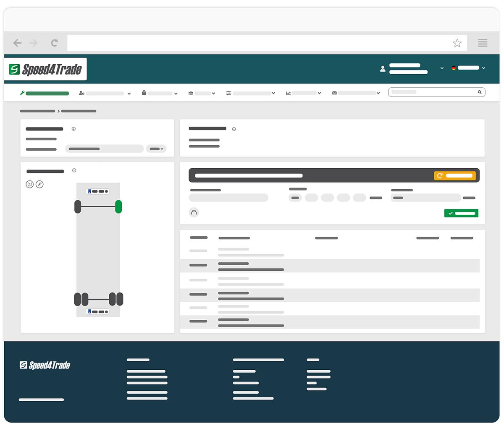
Task: Click the magnifier icon in search field
Action: [x=479, y=92]
